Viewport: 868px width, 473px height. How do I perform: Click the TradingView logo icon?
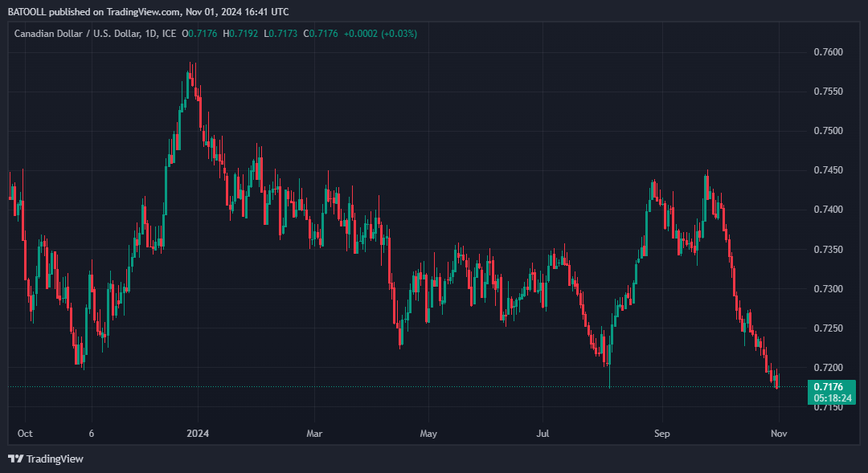pyautogui.click(x=15, y=459)
